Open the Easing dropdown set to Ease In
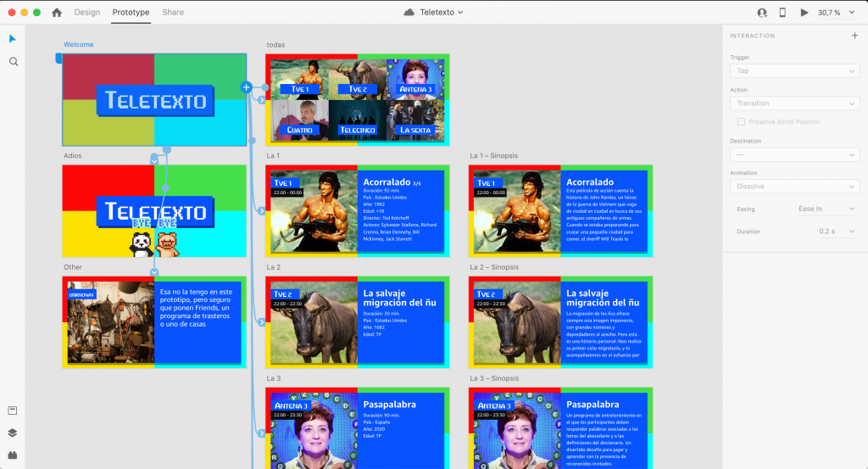Screen dimensions: 868x469 coord(826,209)
